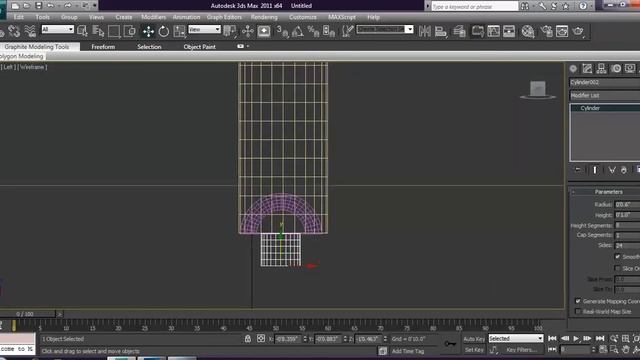The image size is (640, 360).
Task: Open the Modifier List dropdown
Action: click(604, 96)
